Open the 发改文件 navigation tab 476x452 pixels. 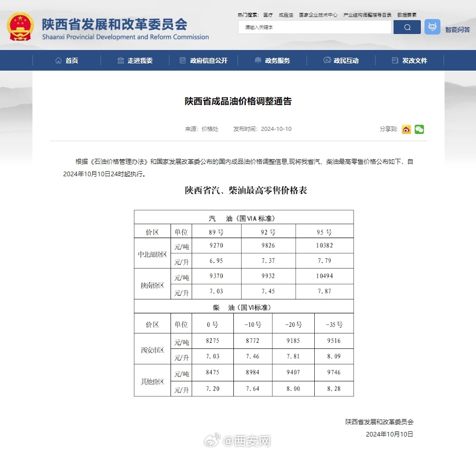(x=410, y=60)
